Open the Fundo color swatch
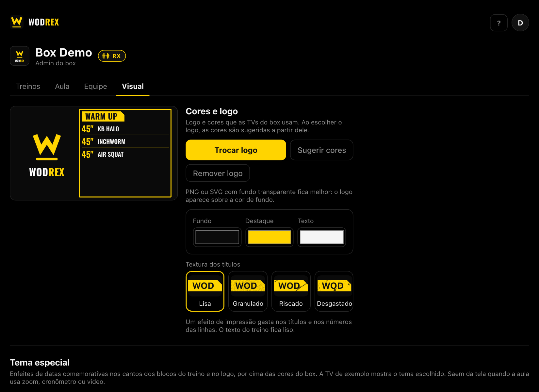The height and width of the screenshot is (392, 539). coord(217,237)
